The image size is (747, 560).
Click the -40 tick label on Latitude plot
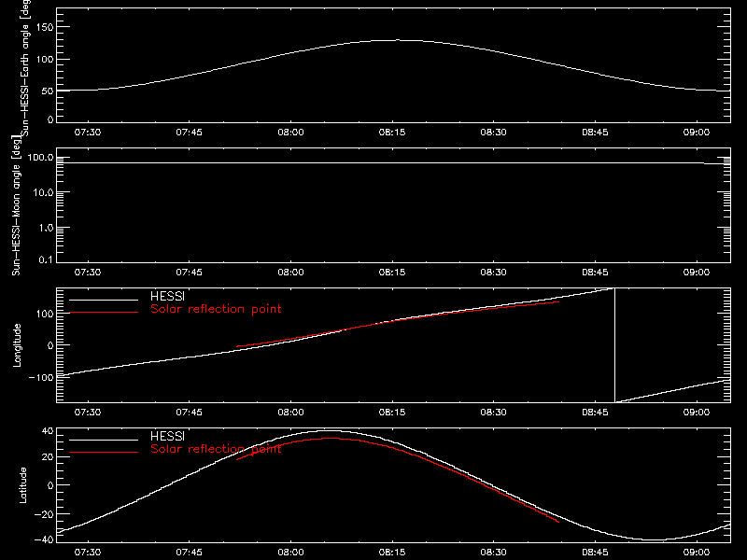click(44, 540)
